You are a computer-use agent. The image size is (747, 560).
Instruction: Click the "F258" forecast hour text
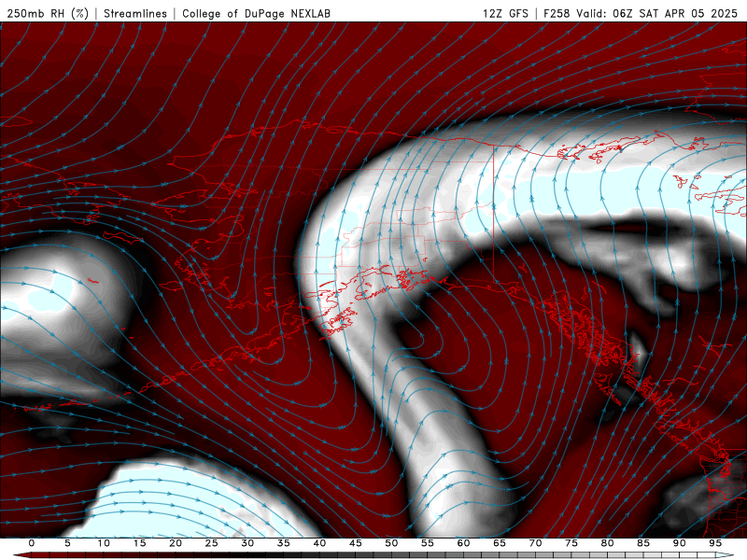click(x=557, y=13)
